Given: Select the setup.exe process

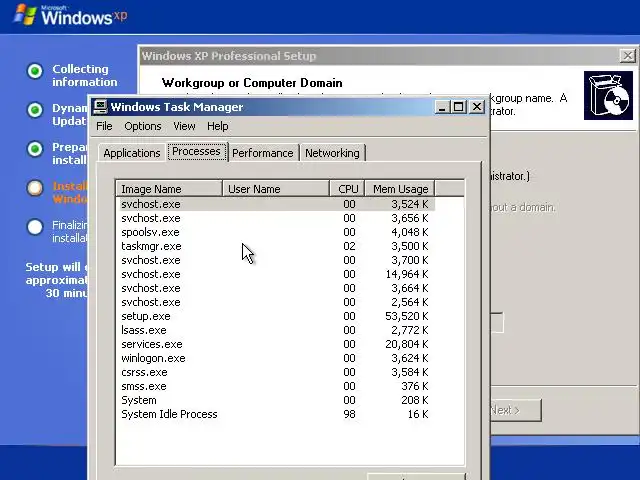Looking at the screenshot, I should 277,316.
